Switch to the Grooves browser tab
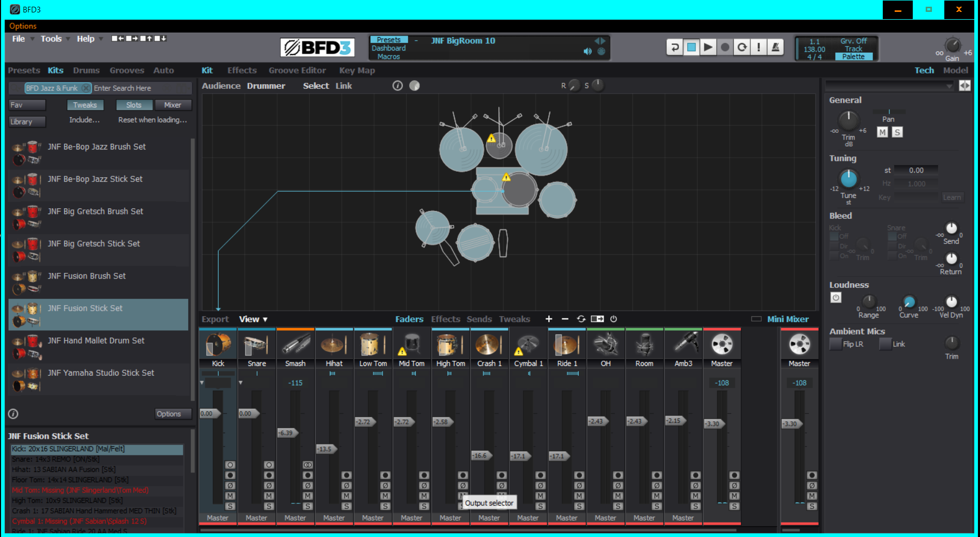Viewport: 980px width, 537px height. (127, 70)
